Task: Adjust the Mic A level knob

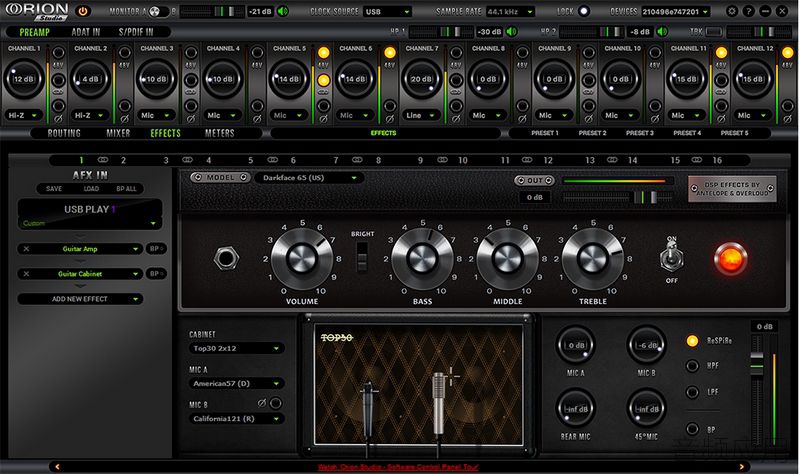Action: 576,345
